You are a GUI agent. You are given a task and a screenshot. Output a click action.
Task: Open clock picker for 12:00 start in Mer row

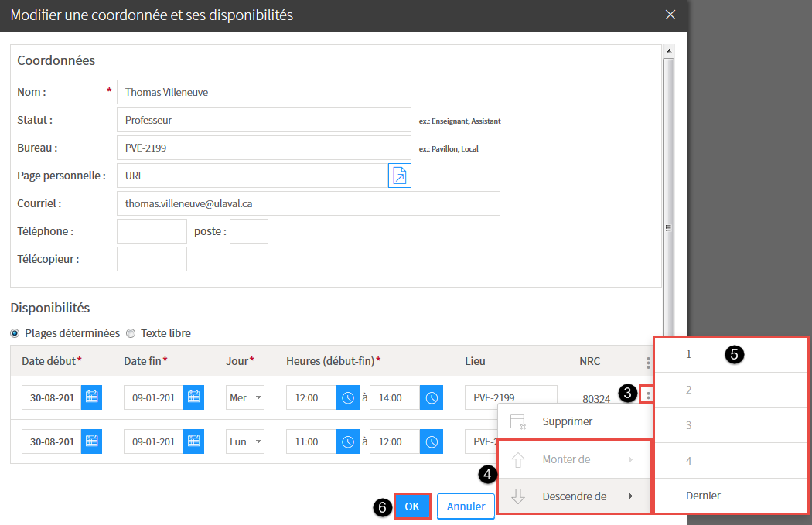click(348, 397)
